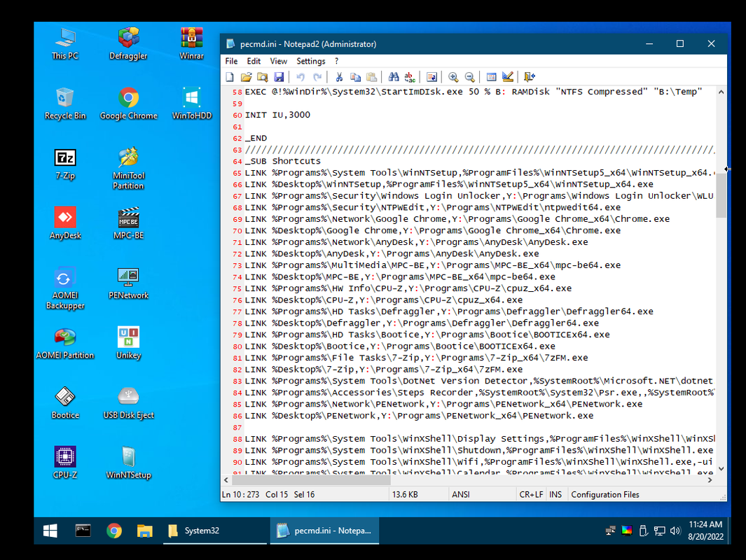This screenshot has width=746, height=560.
Task: Launch Chrome from the taskbar
Action: (114, 531)
